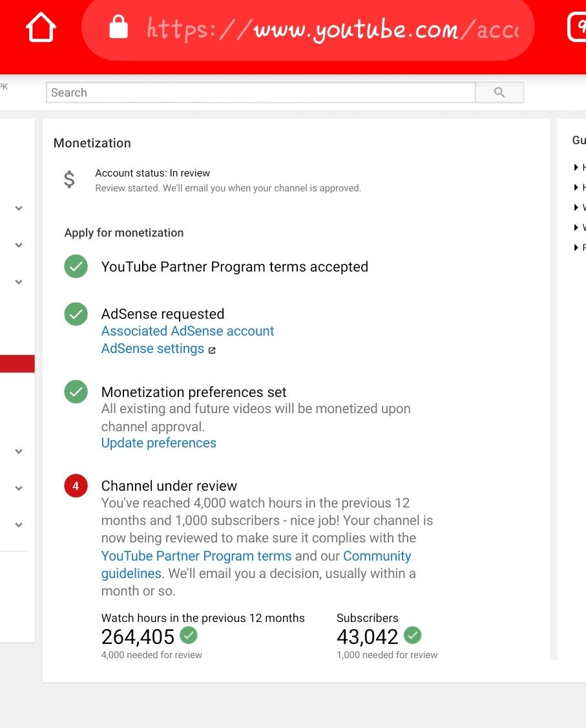Screen dimensions: 586x728
Task: Tap the browser home icon
Action: click(x=41, y=27)
